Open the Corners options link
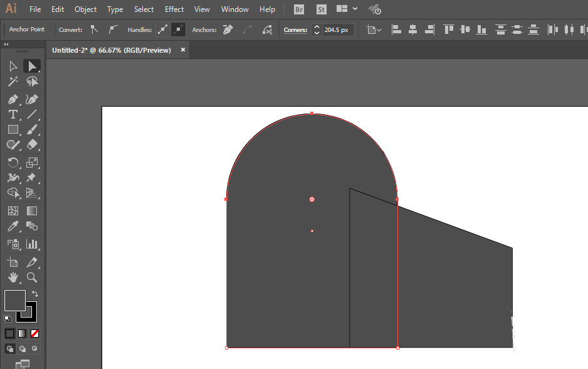This screenshot has height=369, width=588. pos(295,29)
